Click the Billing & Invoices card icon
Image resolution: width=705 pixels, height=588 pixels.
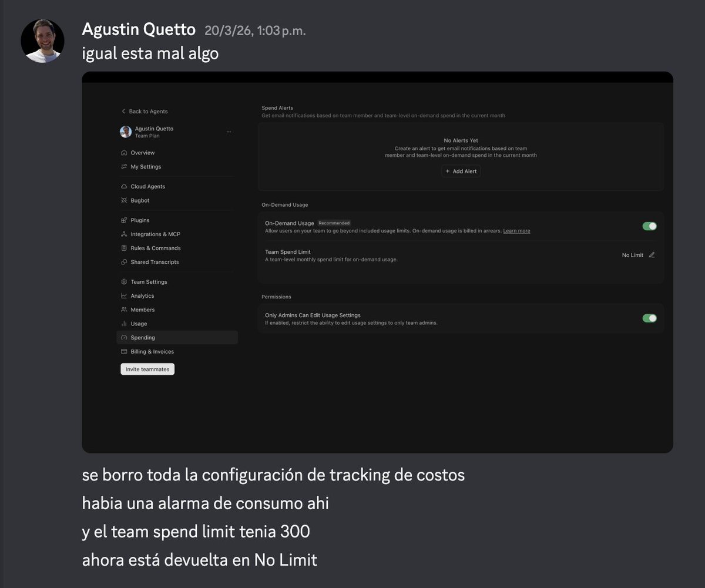click(124, 352)
